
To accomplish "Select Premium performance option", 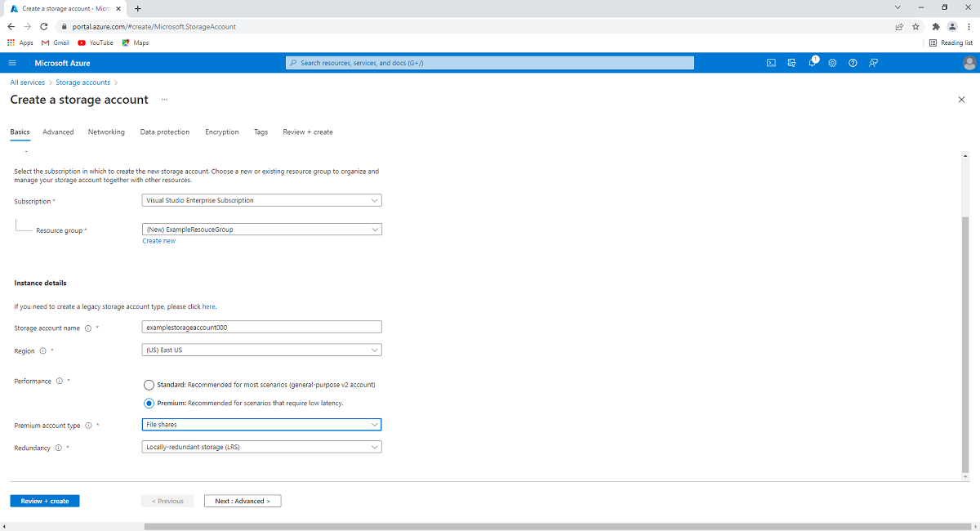I will pyautogui.click(x=149, y=403).
